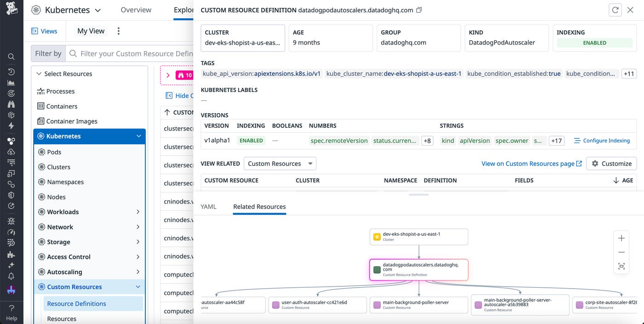Image resolution: width=644 pixels, height=324 pixels.
Task: Fit the related resources graph to screen
Action: coord(621,266)
